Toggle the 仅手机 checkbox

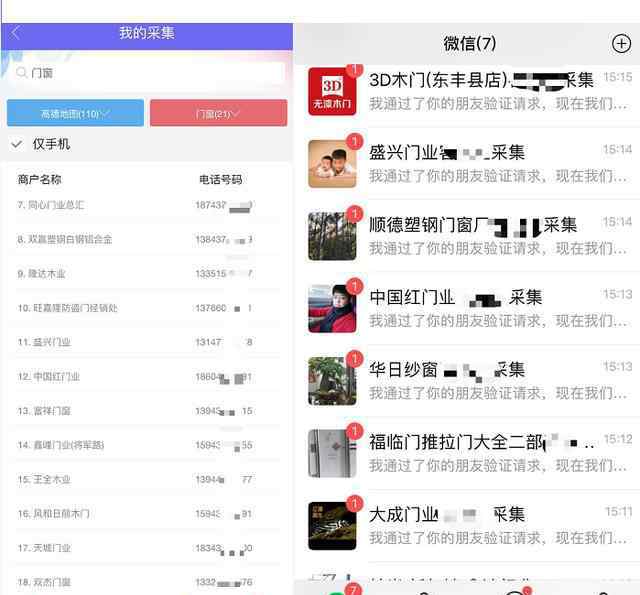coord(17,144)
